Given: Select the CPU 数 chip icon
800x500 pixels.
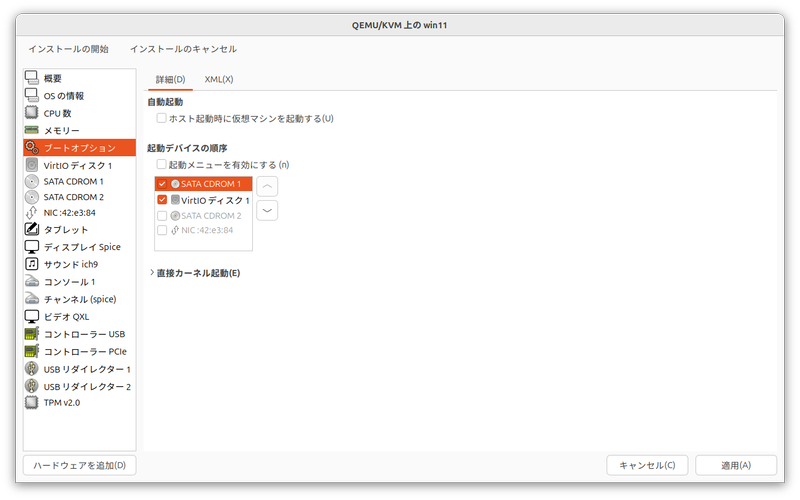Looking at the screenshot, I should click(x=32, y=113).
